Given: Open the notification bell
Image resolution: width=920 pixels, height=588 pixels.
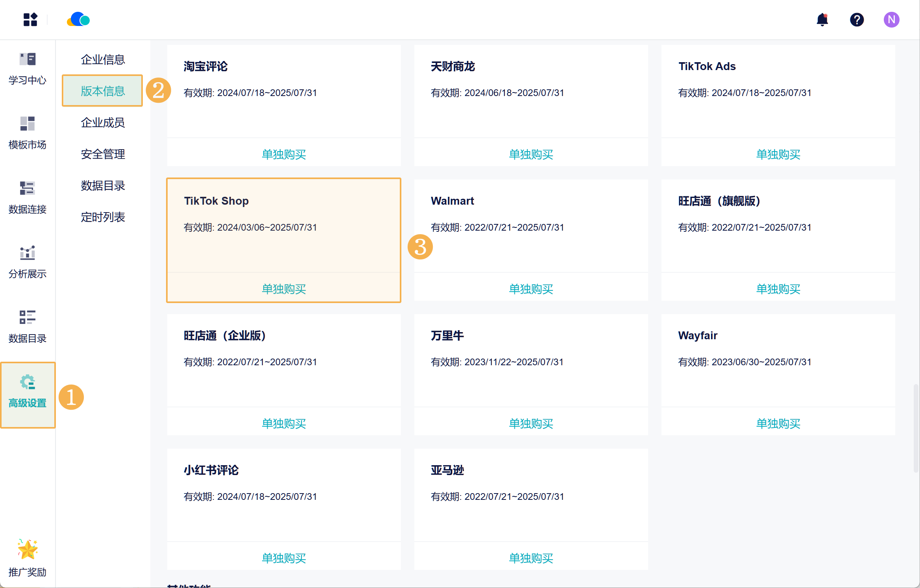Looking at the screenshot, I should tap(822, 20).
